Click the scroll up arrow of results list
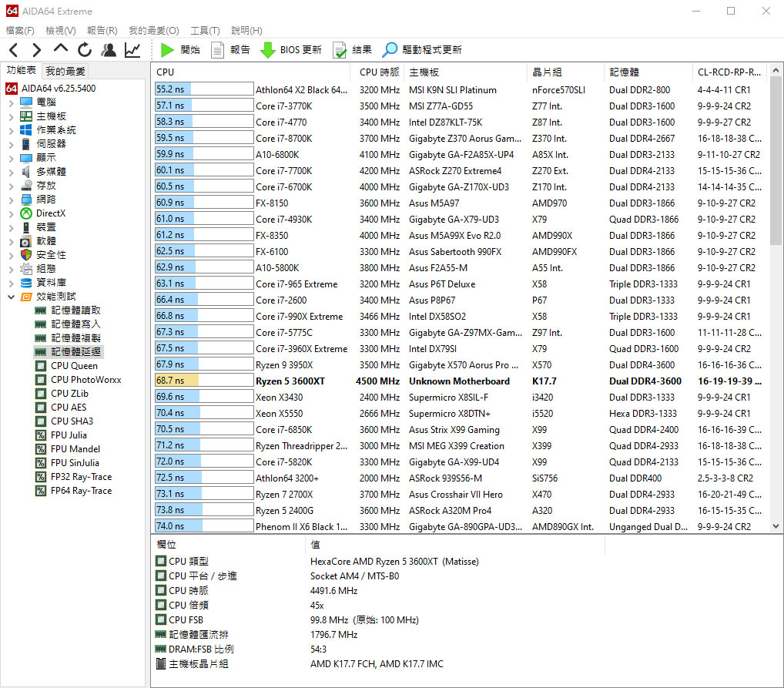Screen dimensions: 784x688 tap(776, 71)
